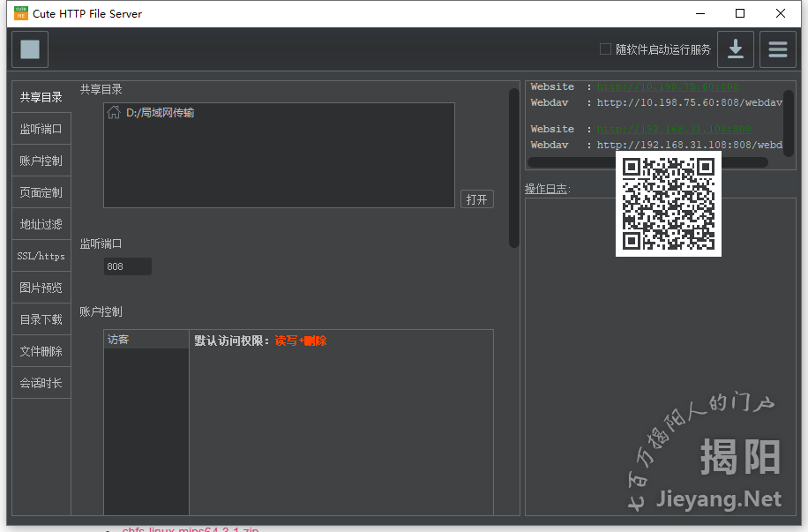This screenshot has height=532, width=808.
Task: Click the 打开 button to browse directories
Action: click(x=476, y=199)
